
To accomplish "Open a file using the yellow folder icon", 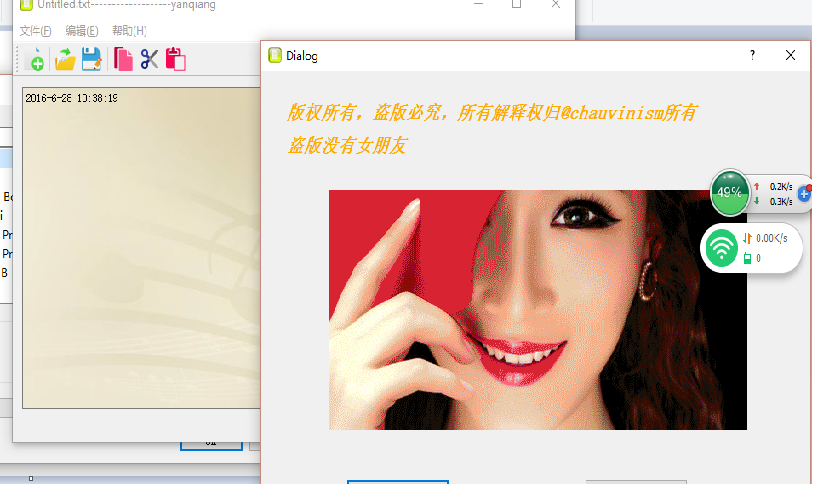I will (x=65, y=59).
